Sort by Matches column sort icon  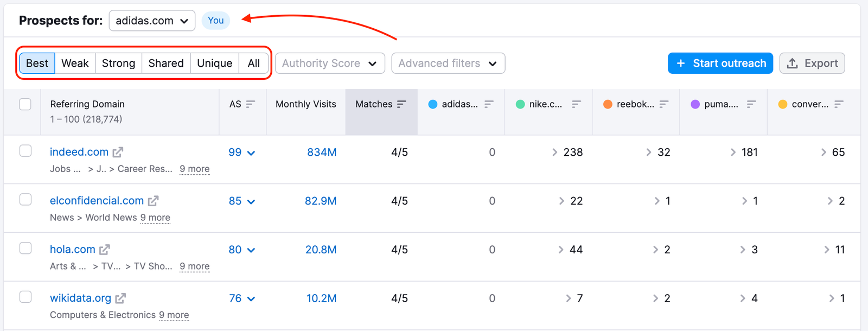click(401, 104)
